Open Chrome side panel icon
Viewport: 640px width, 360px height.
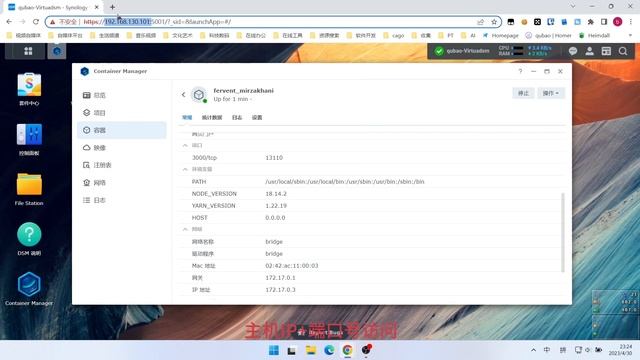tap(604, 22)
